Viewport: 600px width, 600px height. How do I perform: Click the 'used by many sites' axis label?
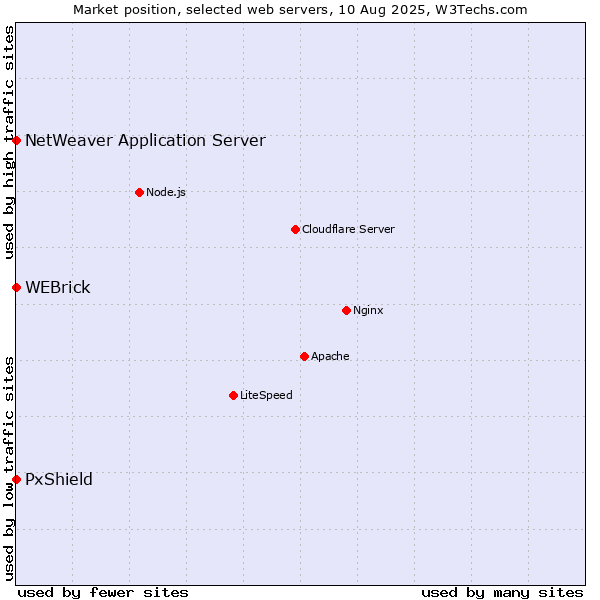click(x=502, y=593)
